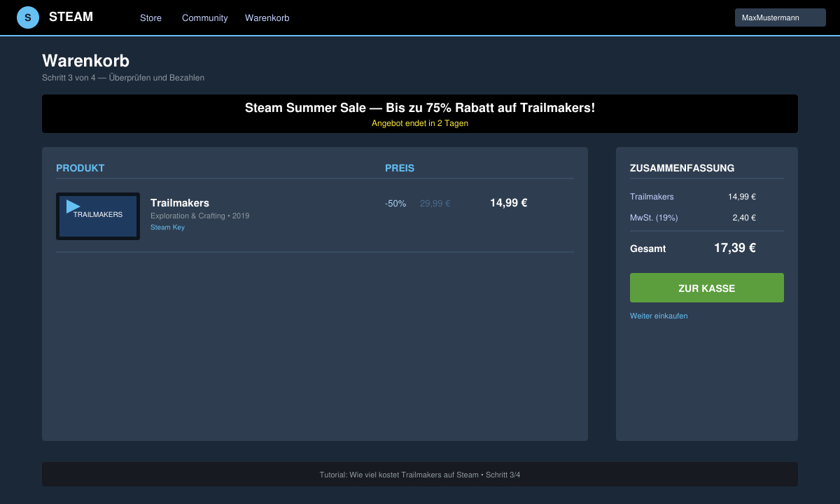Image resolution: width=840 pixels, height=504 pixels.
Task: Click the tutorial footer text
Action: click(x=420, y=475)
